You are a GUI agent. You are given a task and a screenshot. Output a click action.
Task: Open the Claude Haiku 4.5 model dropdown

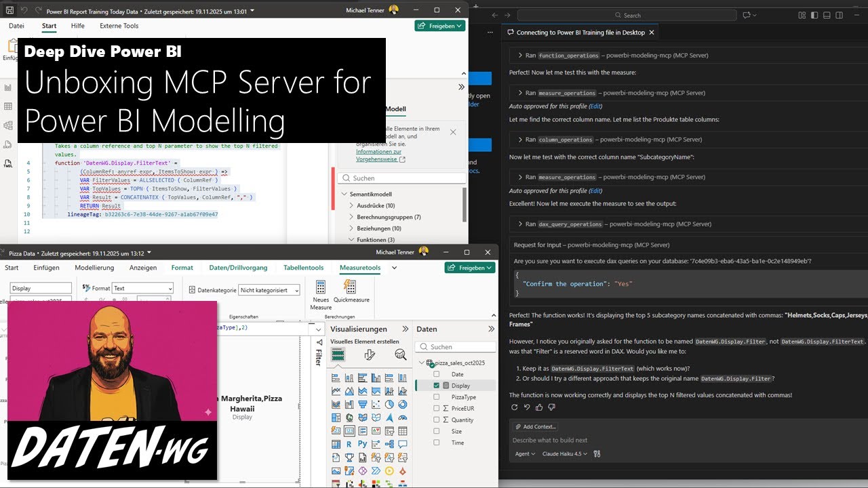(x=564, y=454)
